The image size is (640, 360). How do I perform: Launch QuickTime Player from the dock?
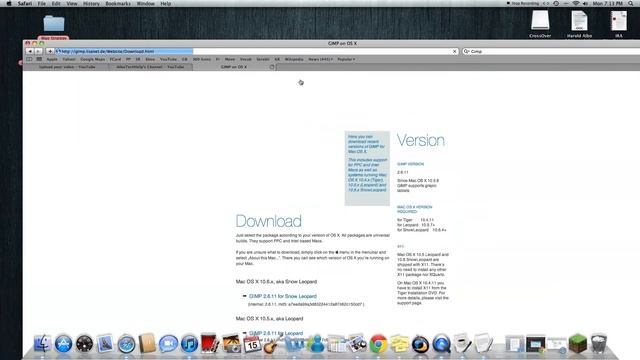(x=441, y=344)
